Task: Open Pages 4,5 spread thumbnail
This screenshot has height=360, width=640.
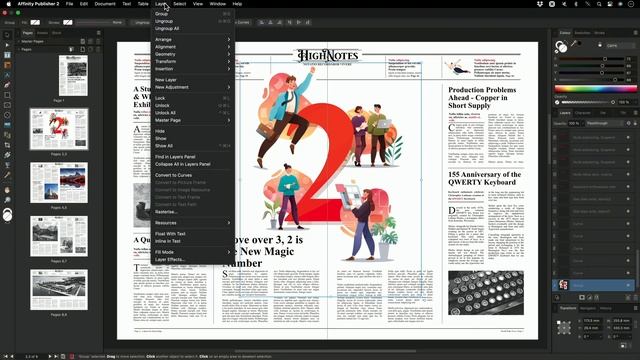Action: 59,182
